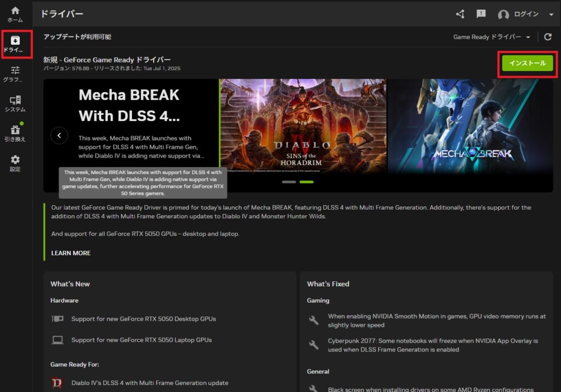Click the wrench icon beside Smooth Motion fix

[x=313, y=320]
